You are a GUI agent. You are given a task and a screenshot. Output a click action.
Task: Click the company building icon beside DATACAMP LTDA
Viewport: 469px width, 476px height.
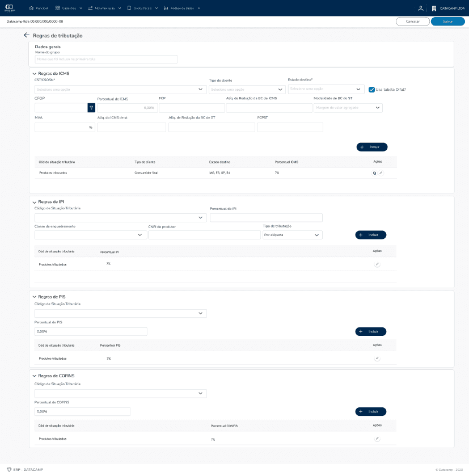pyautogui.click(x=434, y=9)
